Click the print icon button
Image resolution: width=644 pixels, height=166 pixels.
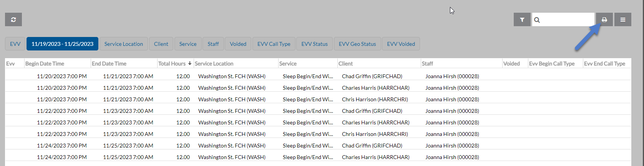click(604, 20)
